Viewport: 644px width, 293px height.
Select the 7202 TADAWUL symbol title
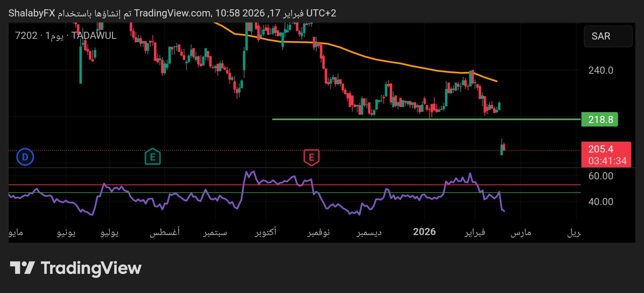click(66, 36)
